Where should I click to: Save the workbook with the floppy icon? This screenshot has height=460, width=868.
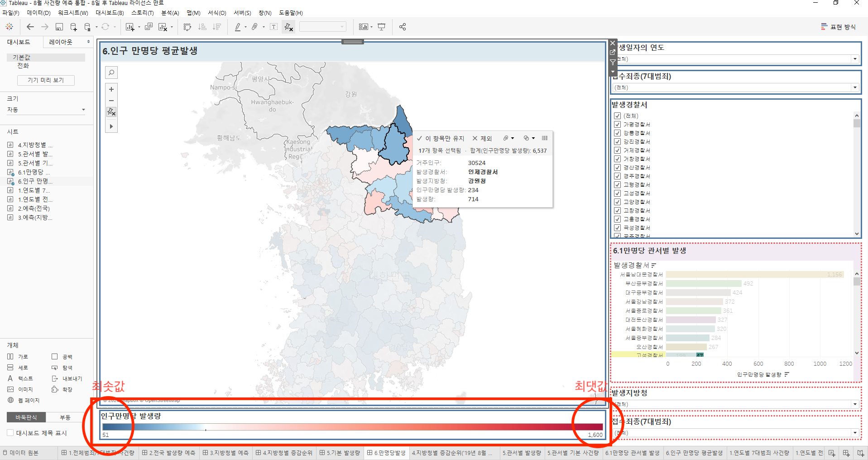(59, 27)
